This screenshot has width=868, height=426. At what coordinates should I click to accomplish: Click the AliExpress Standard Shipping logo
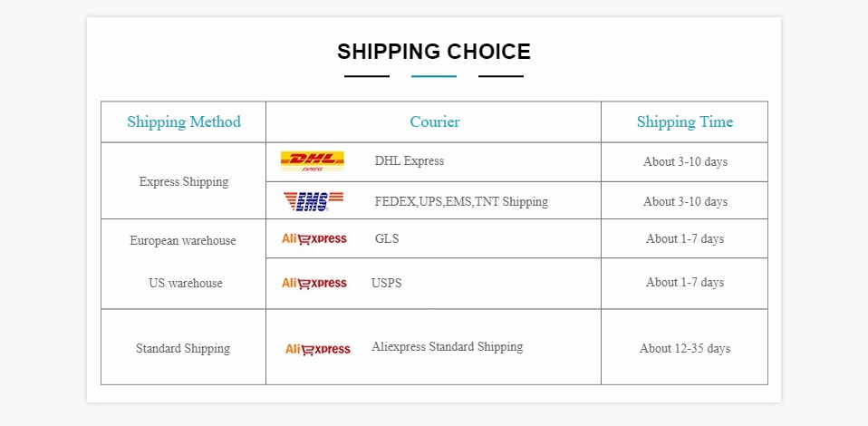[317, 349]
